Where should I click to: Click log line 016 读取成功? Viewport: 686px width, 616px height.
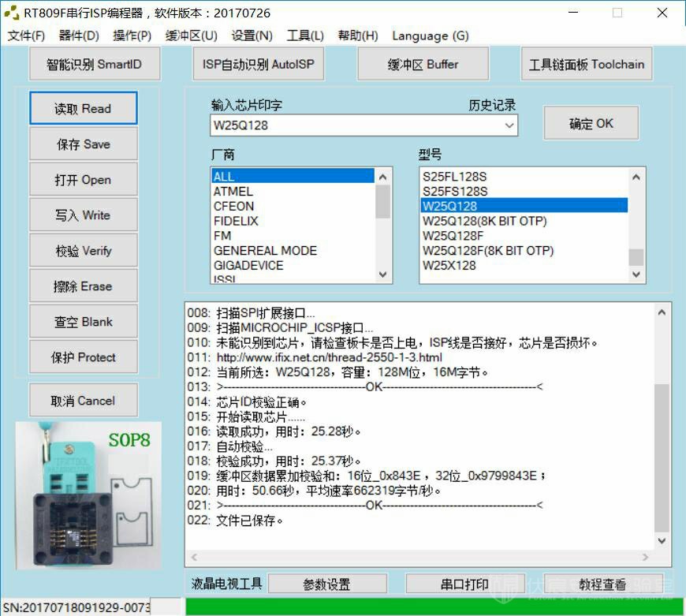tap(274, 431)
